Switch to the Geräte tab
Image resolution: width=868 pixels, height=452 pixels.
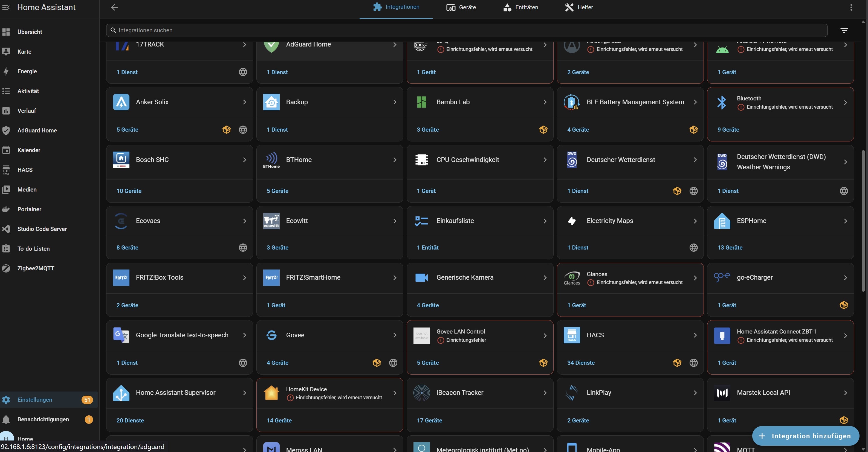[461, 7]
